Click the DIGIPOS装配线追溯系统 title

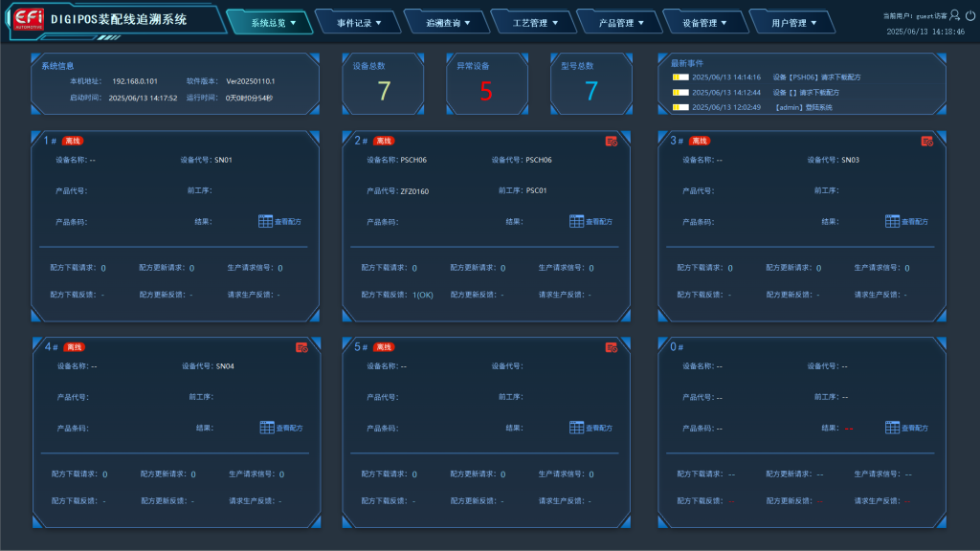tap(119, 19)
